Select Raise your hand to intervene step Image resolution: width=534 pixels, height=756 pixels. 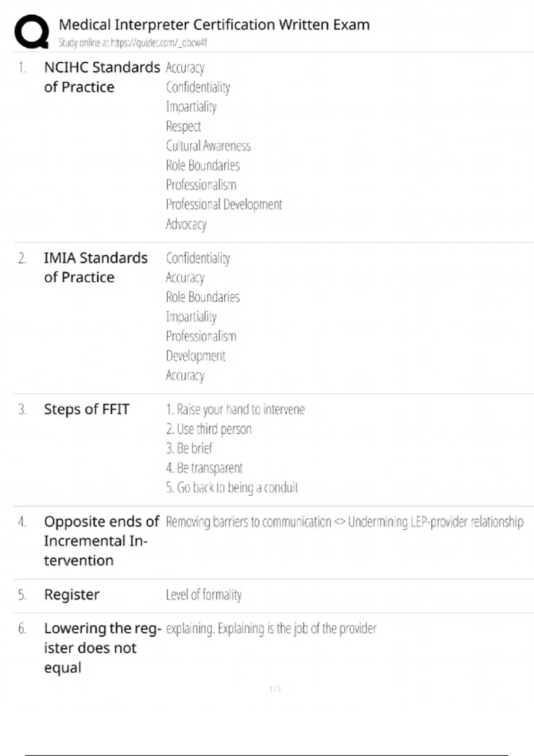coord(235,409)
